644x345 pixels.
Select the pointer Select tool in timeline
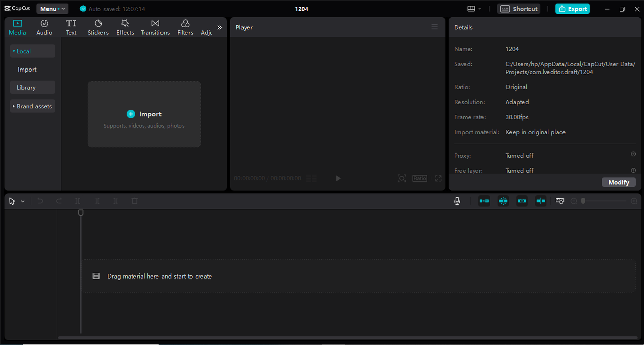(x=12, y=201)
